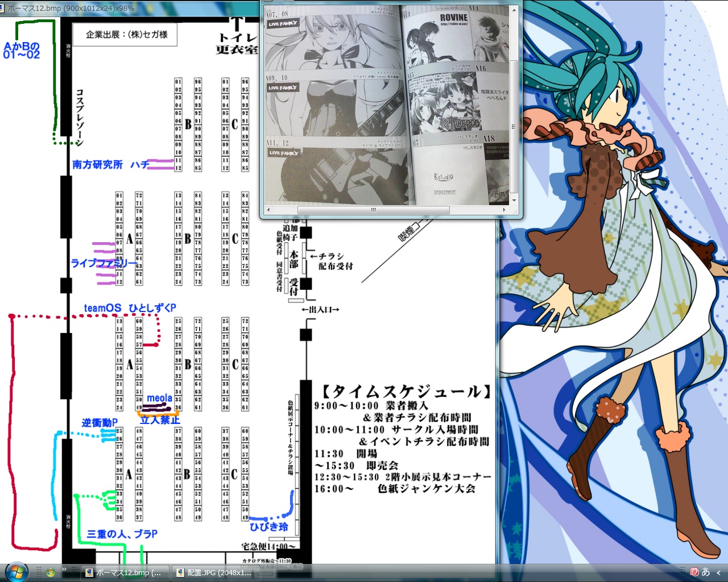Click the vertical scrollbar thumb in the photo window
Viewport: 728px width, 582px height.
pos(514,126)
